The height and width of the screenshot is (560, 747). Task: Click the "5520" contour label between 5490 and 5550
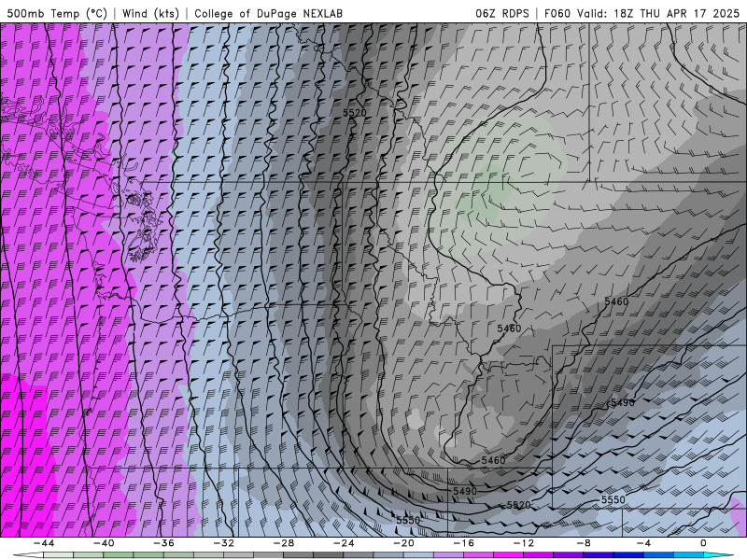(x=518, y=505)
